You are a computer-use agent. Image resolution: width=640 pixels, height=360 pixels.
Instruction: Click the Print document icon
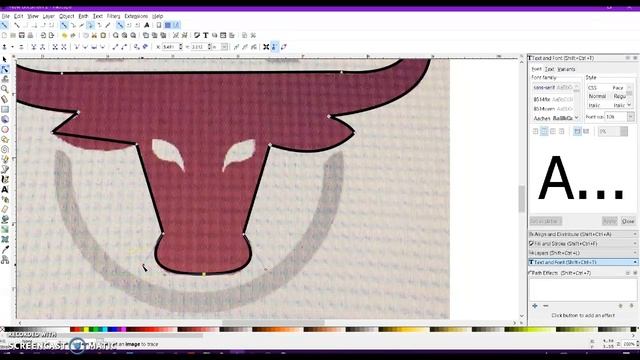click(30, 36)
